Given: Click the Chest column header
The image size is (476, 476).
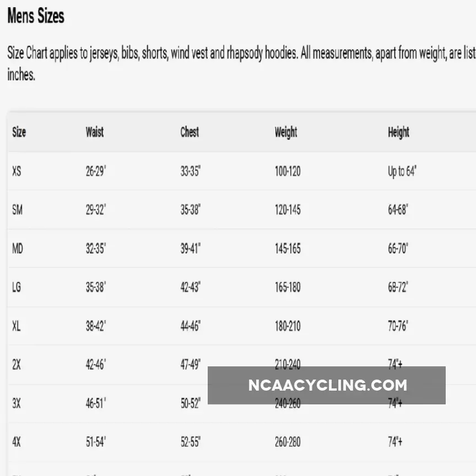Looking at the screenshot, I should point(190,132).
